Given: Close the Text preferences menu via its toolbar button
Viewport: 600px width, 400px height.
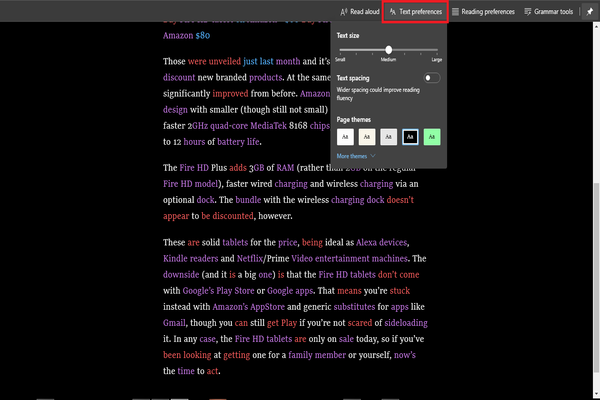Looking at the screenshot, I should point(415,12).
